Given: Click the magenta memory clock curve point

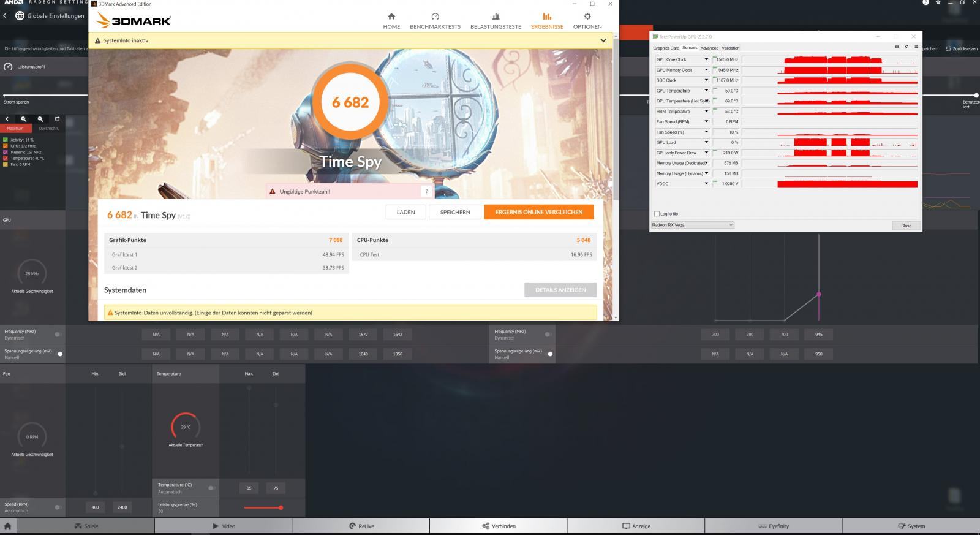Looking at the screenshot, I should coord(819,294).
